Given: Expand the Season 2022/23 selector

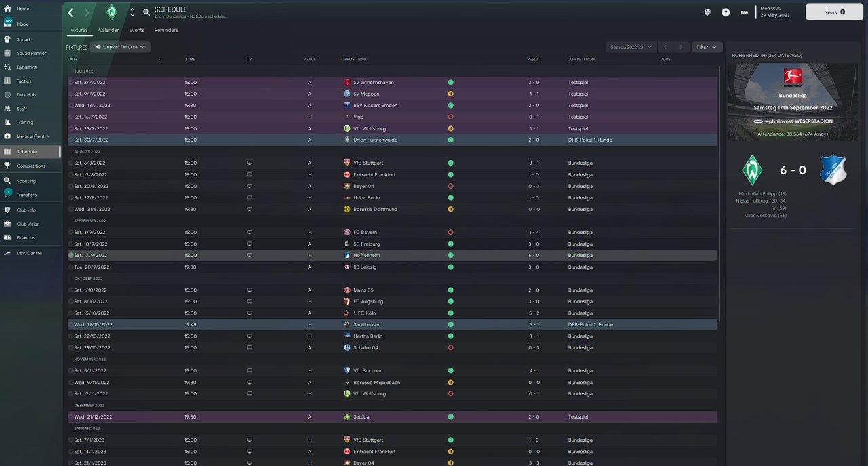Looking at the screenshot, I should 631,47.
